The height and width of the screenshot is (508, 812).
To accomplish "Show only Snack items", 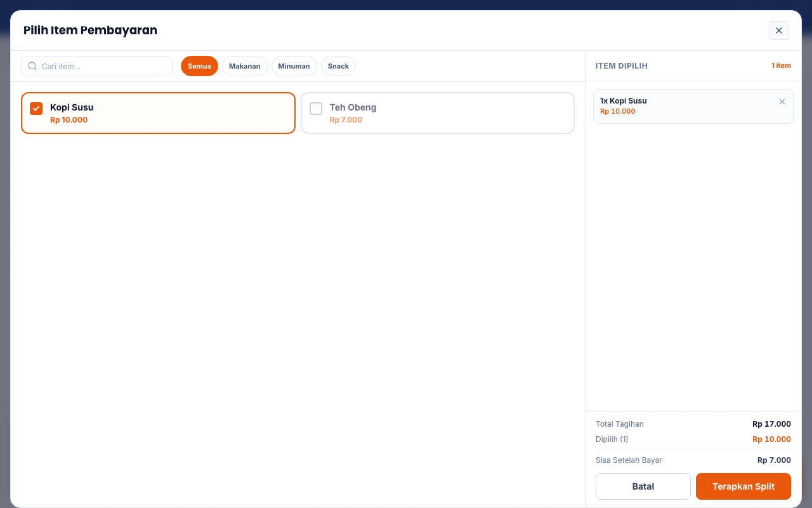I will click(x=338, y=66).
